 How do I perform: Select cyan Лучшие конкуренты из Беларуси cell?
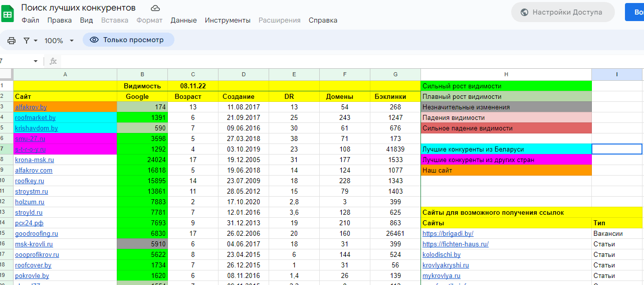click(x=506, y=149)
